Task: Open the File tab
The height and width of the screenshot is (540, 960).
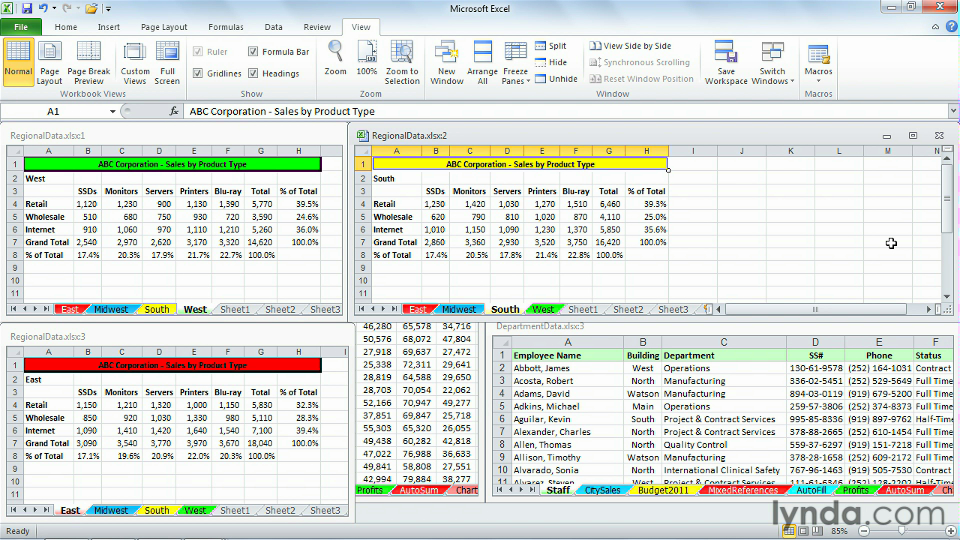Action: coord(21,27)
